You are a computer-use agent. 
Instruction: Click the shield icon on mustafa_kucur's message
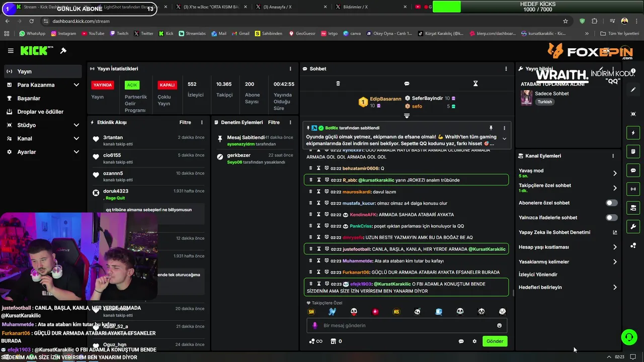327,203
